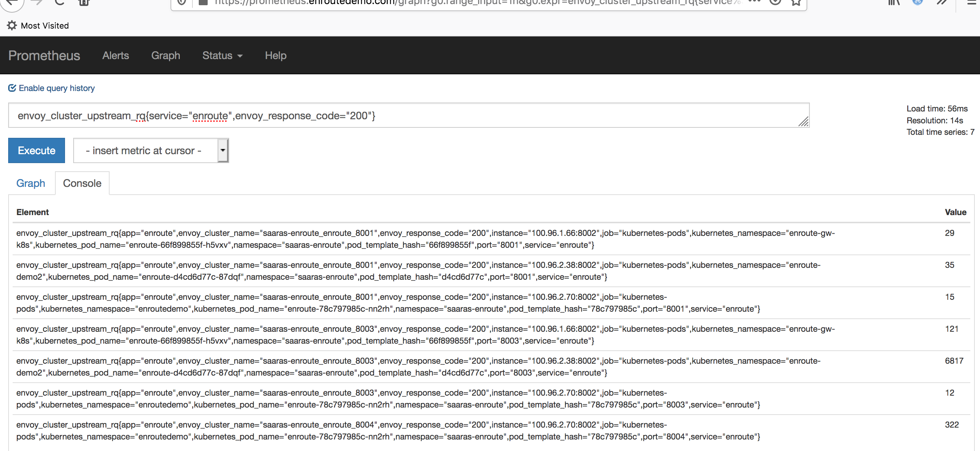Click the browser home icon
This screenshot has height=451, width=980.
click(84, 2)
